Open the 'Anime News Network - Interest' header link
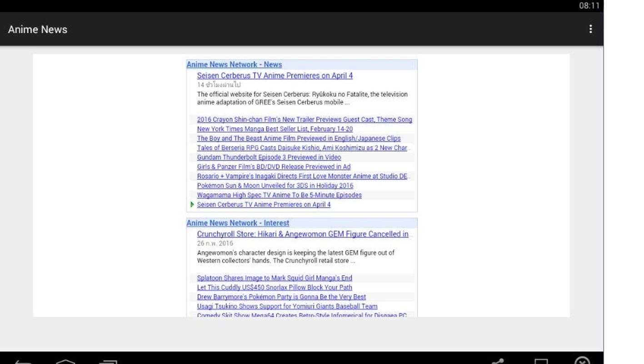 click(x=238, y=223)
